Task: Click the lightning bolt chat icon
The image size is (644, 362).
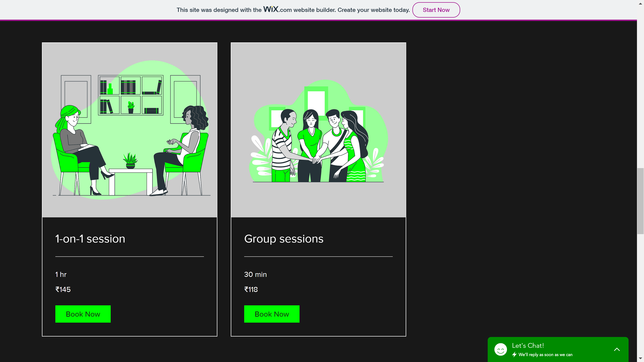Action: pos(514,354)
